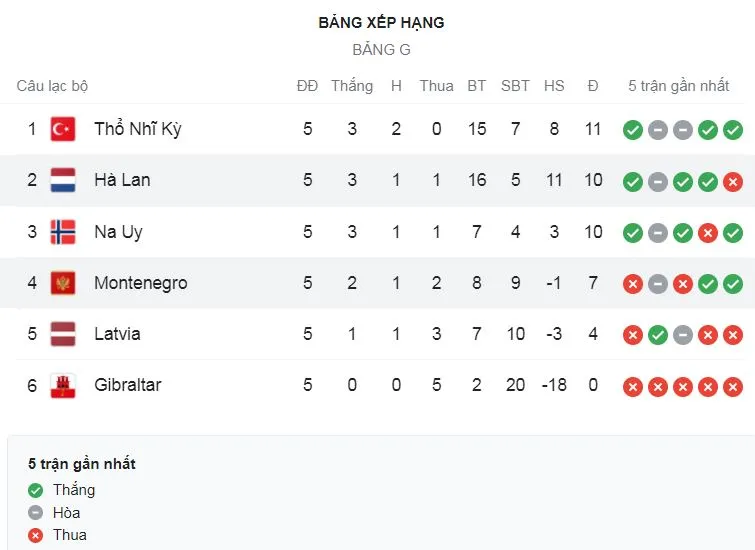Click Thổ Nhĩ Kỳ's first draw icon
Viewport: 755px width, 550px height.
pyautogui.click(x=657, y=129)
